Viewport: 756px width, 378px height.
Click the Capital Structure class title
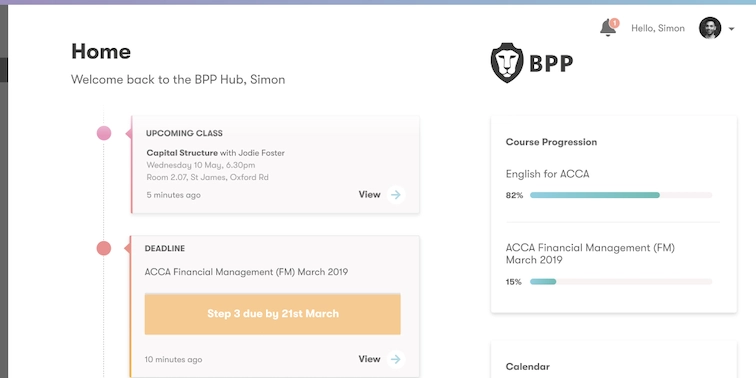coord(182,153)
